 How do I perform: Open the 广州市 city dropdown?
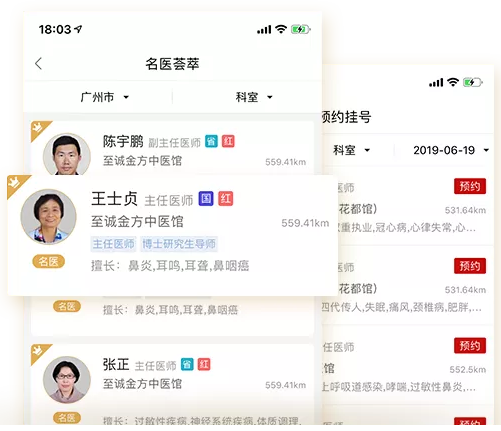(104, 97)
